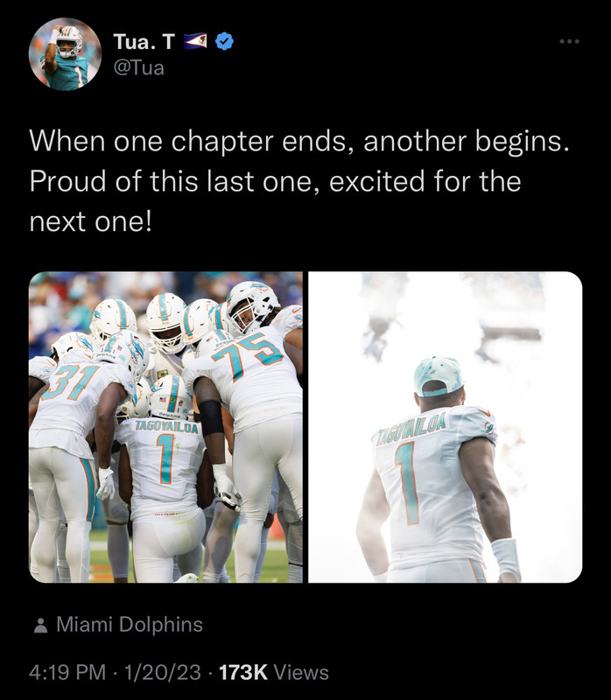Click jersey number 31 in huddle photo
This screenshot has width=611, height=700.
pyautogui.click(x=74, y=382)
